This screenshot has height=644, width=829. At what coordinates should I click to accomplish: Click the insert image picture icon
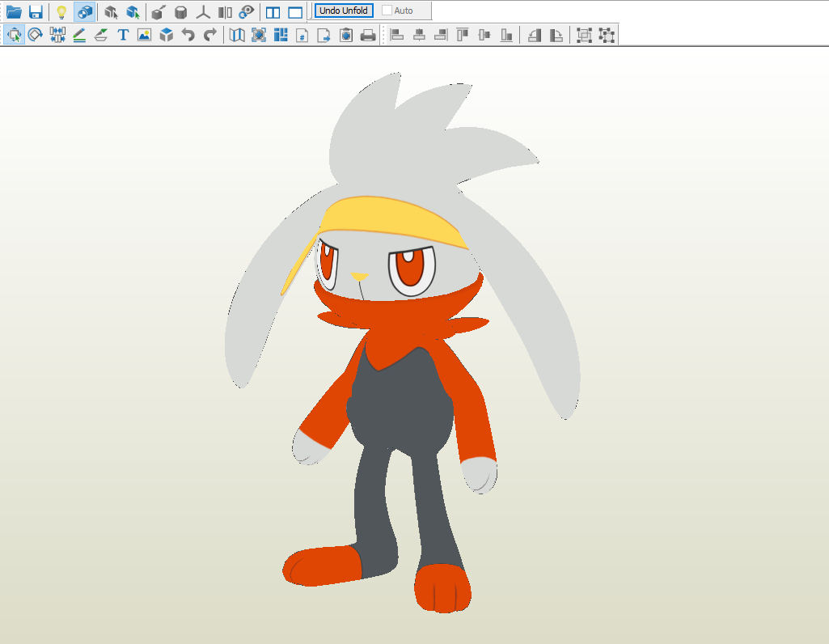[x=144, y=35]
